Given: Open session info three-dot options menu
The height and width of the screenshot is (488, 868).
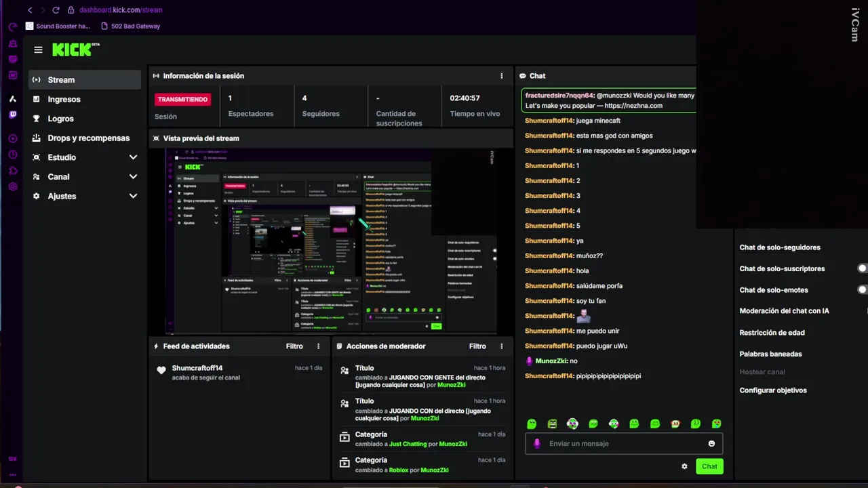Looking at the screenshot, I should coord(502,76).
